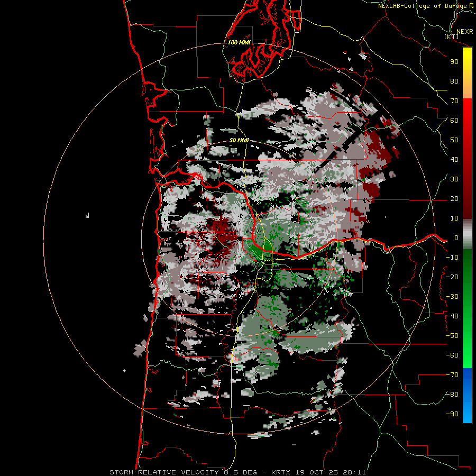Click the "[KT]" units label

[452, 36]
